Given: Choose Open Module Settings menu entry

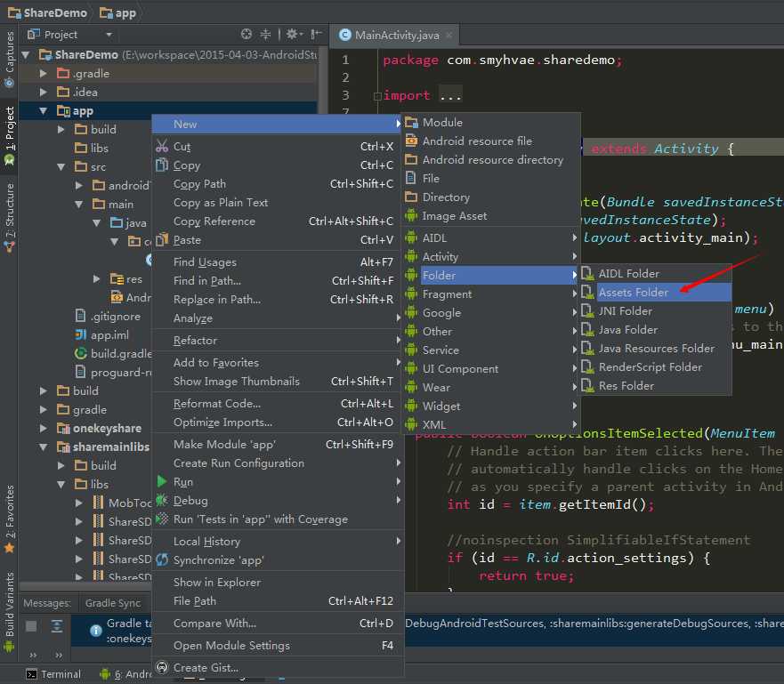Looking at the screenshot, I should pyautogui.click(x=231, y=646).
